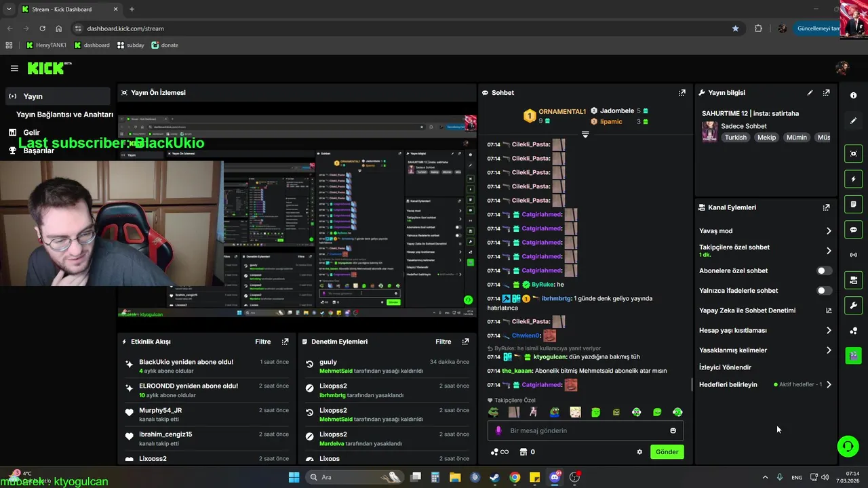Click the green clapperboard icon in right sidebar
Screen dimensions: 868x488
click(x=853, y=355)
